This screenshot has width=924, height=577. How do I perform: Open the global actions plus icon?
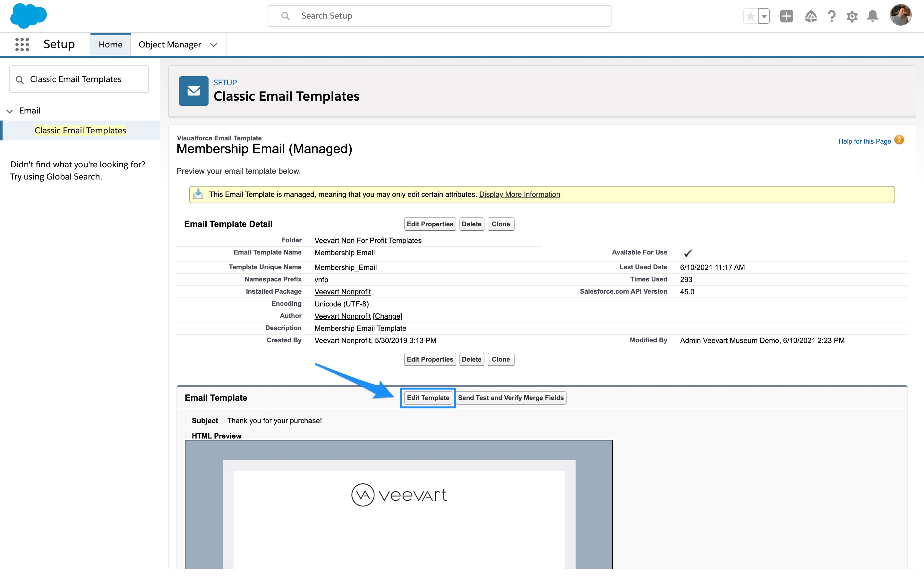point(786,16)
